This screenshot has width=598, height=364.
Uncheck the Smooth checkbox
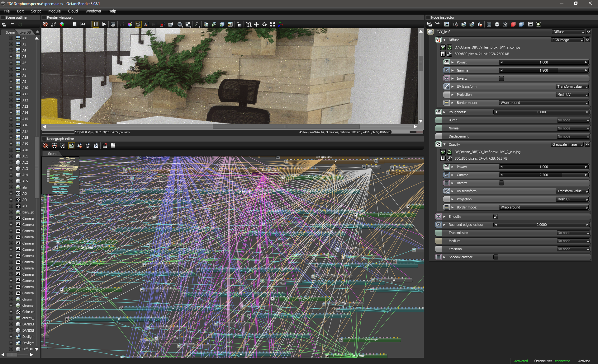coord(496,217)
